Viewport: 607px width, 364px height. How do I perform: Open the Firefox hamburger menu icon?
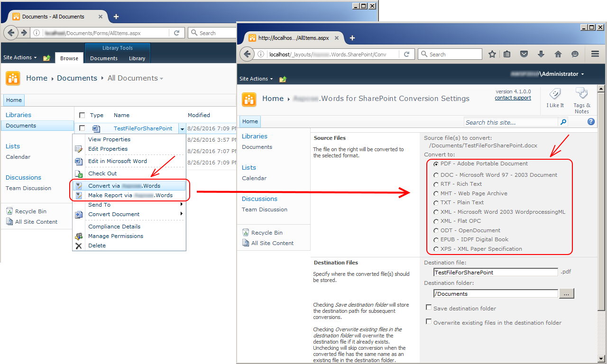coord(595,54)
